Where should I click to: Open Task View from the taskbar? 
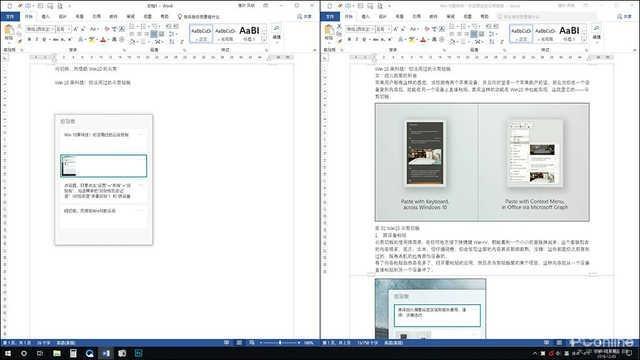point(40,353)
